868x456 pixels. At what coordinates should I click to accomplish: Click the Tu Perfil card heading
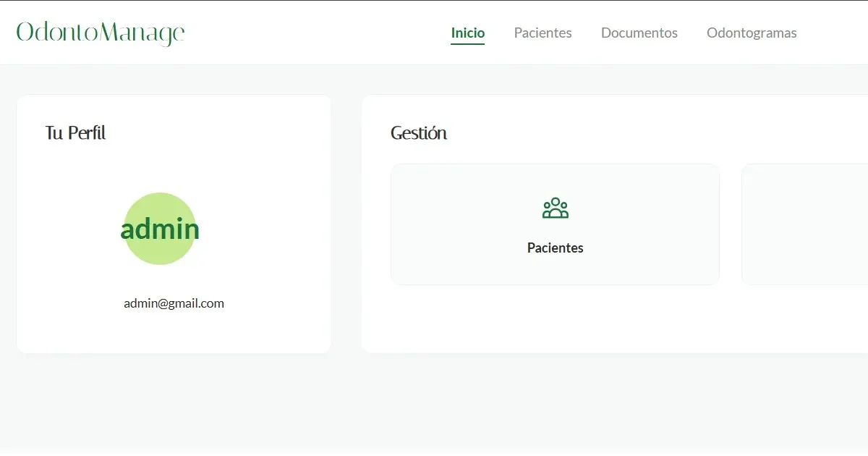(x=75, y=132)
